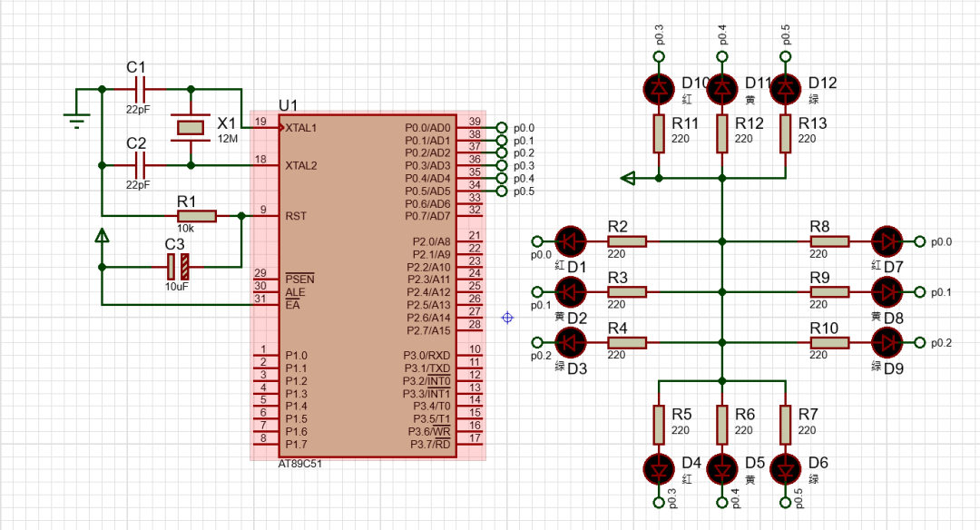
Task: Click the P1.7 pin label
Action: coord(296,445)
